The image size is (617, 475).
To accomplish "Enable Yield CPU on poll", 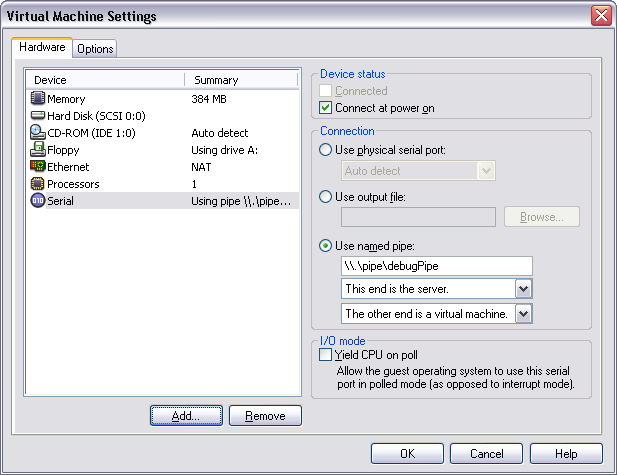I will 325,355.
